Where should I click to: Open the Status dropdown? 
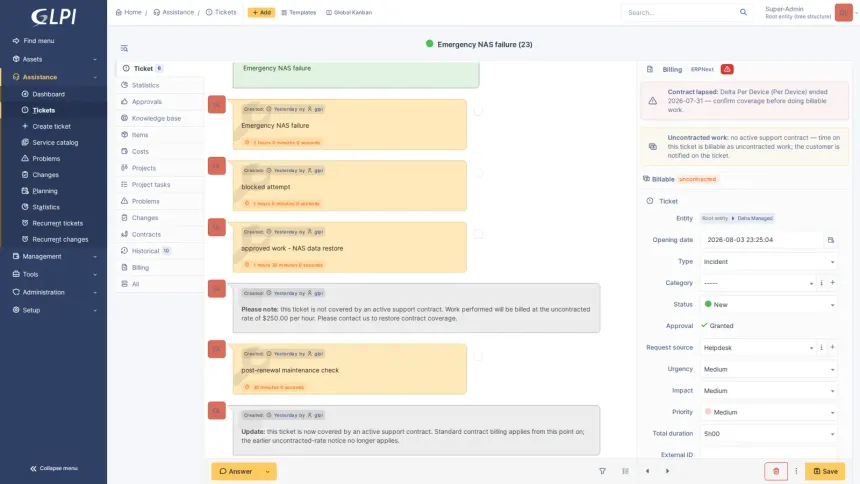(x=768, y=305)
